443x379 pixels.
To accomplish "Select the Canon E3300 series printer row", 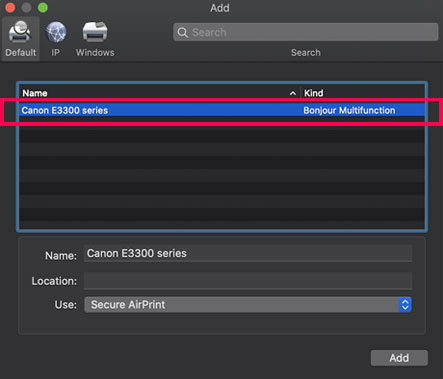I will point(222,110).
